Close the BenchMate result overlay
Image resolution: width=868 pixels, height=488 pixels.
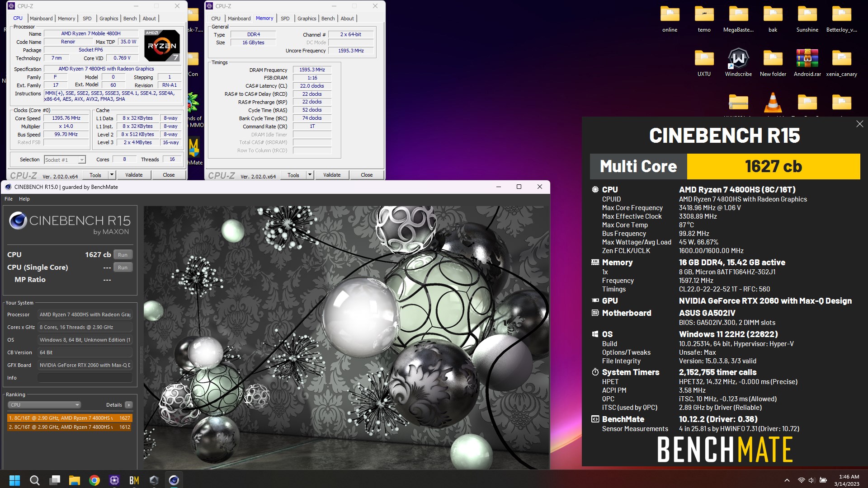pos(859,124)
